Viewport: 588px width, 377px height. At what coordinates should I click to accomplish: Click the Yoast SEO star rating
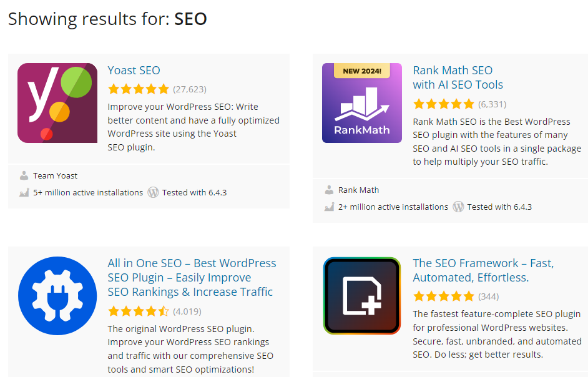[138, 89]
